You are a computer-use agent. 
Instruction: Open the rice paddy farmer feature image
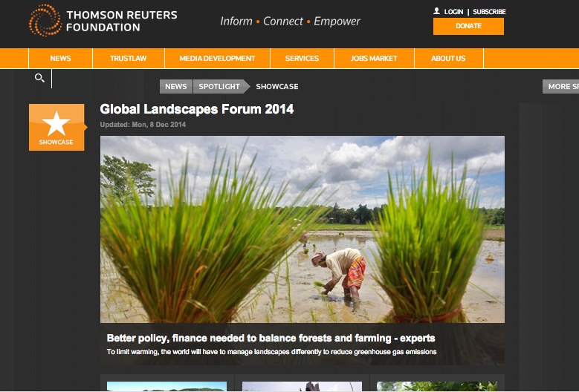pyautogui.click(x=302, y=229)
